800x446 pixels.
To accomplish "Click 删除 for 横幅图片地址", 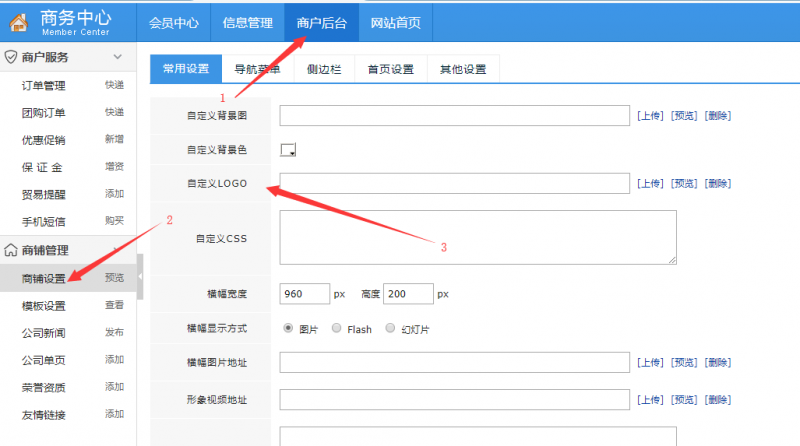I will click(718, 362).
